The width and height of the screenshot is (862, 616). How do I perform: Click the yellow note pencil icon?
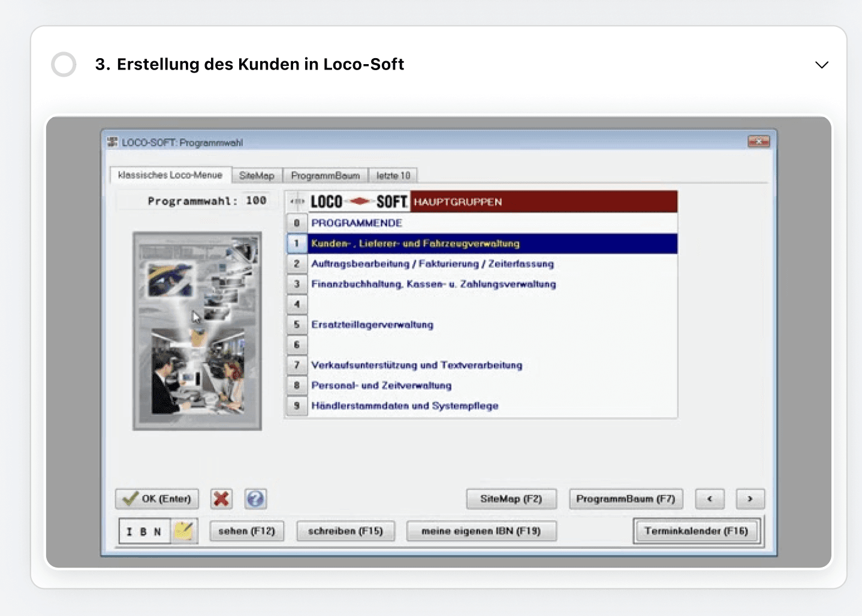pyautogui.click(x=184, y=532)
